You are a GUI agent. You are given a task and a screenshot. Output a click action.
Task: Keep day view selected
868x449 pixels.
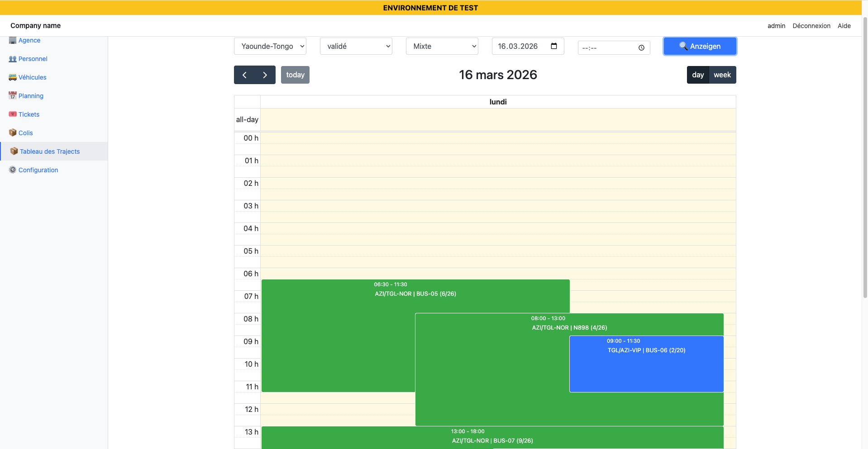(x=697, y=75)
